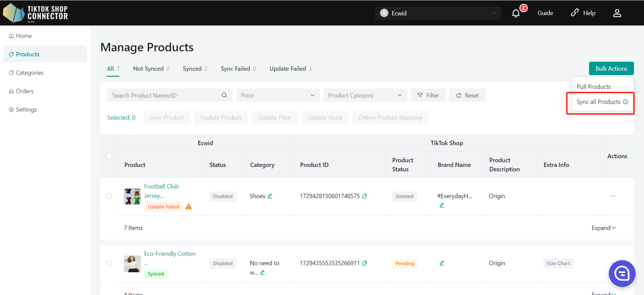Viewport: 644px width, 295px height.
Task: Click the TikTok Shop Connector logo
Action: (x=35, y=13)
